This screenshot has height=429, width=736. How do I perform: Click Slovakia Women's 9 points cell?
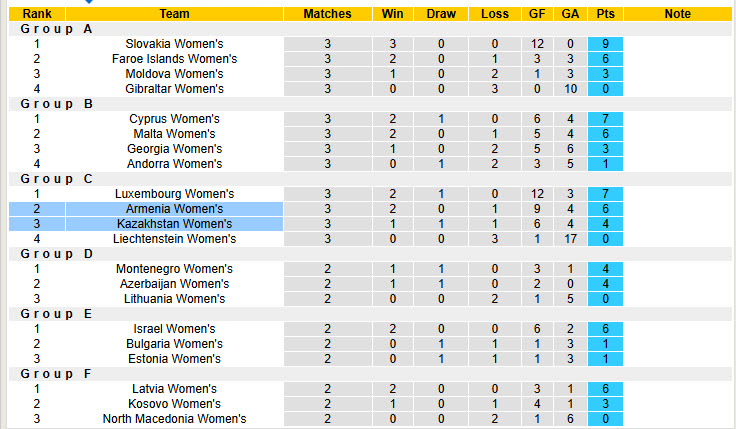tap(605, 44)
